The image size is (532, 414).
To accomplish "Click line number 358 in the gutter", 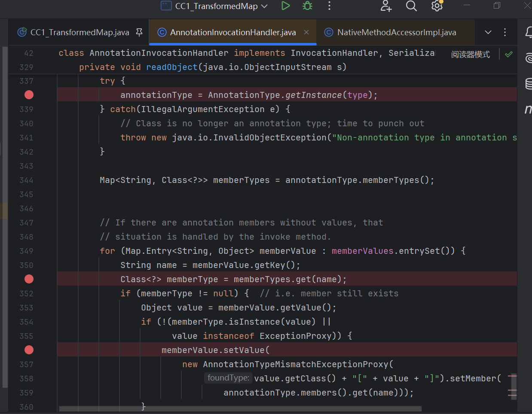I will pyautogui.click(x=26, y=379).
